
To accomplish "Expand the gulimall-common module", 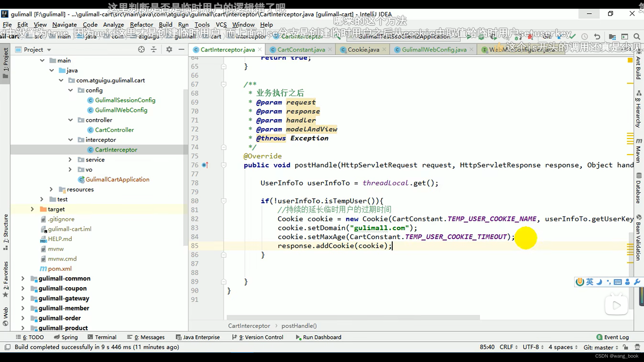I will [23, 279].
